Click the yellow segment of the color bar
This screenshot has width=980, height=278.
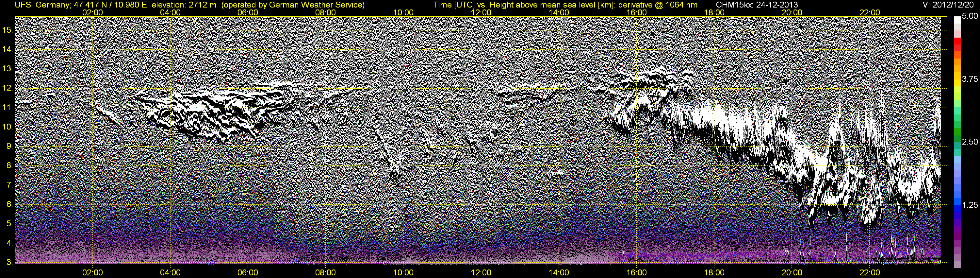pyautogui.click(x=957, y=83)
